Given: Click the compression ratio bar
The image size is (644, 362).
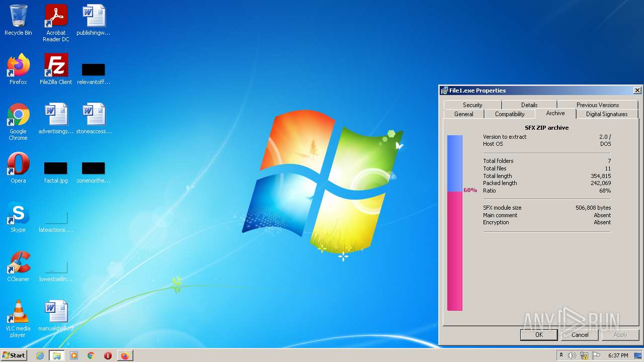Looking at the screenshot, I should [455, 223].
